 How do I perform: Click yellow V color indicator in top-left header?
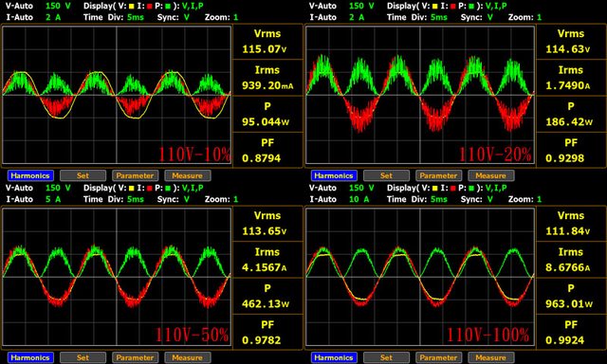click(132, 7)
